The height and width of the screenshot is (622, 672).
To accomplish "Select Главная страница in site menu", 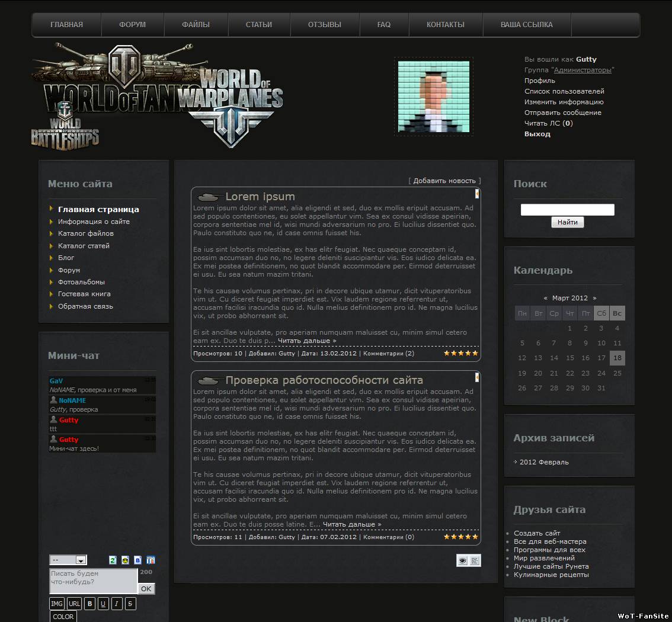I will pos(98,210).
